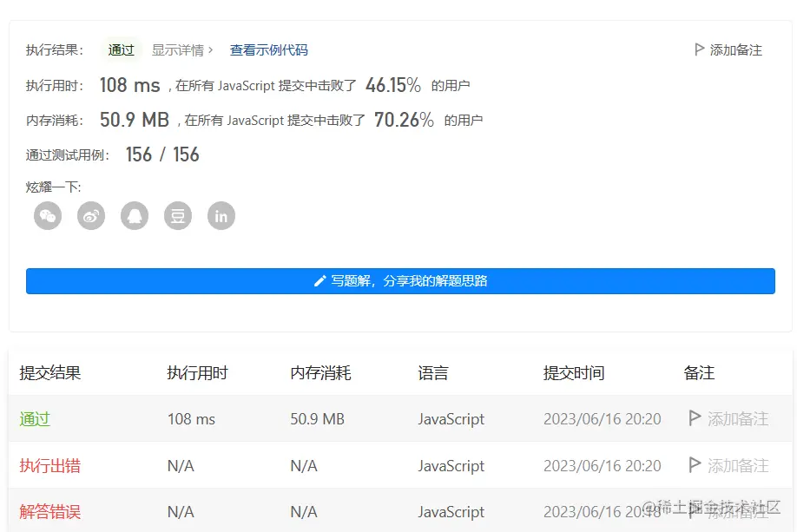Share results on Douban
This screenshot has height=532, width=797.
click(x=178, y=215)
